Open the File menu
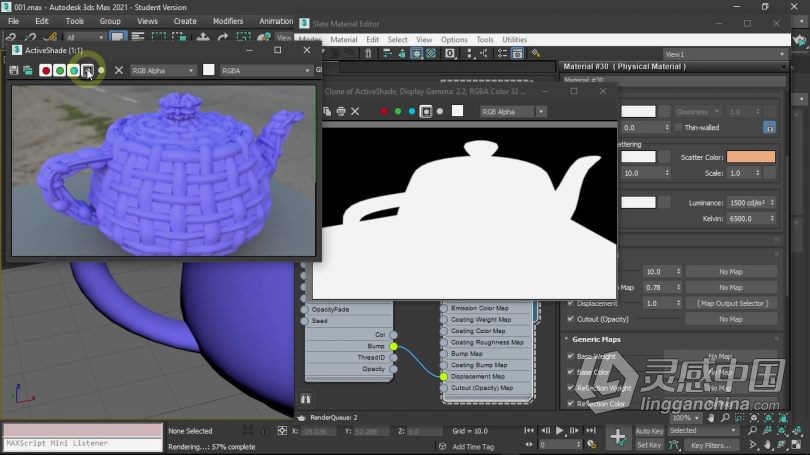Viewport: 810px width, 455px height. point(13,21)
